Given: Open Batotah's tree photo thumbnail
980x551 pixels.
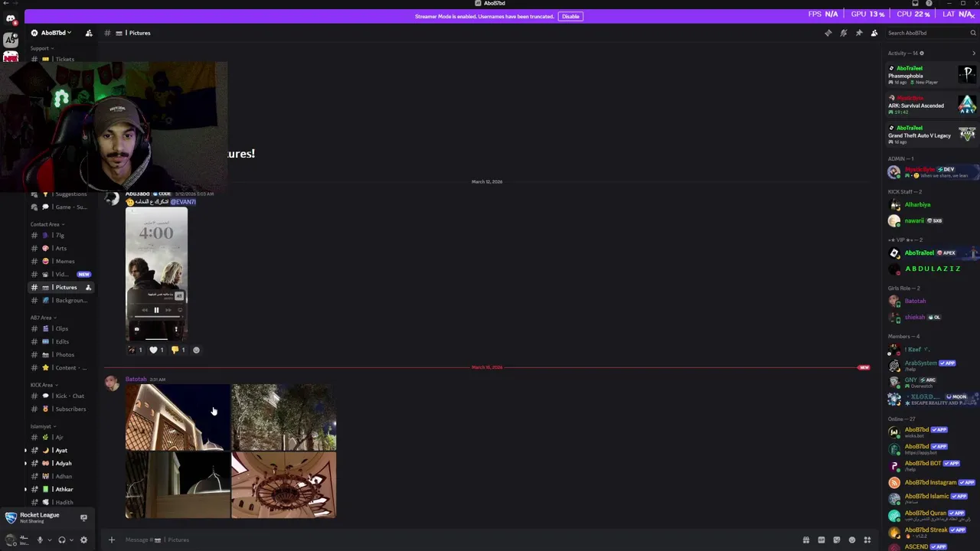Looking at the screenshot, I should click(x=284, y=417).
